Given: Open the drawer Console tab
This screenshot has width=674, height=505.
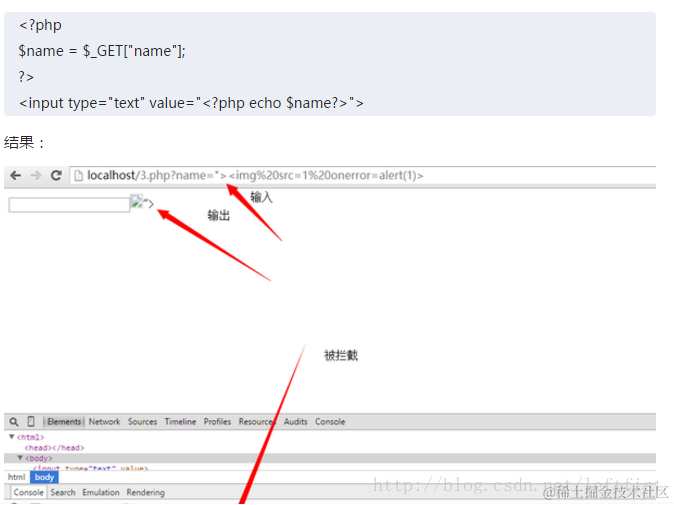Looking at the screenshot, I should tap(28, 493).
